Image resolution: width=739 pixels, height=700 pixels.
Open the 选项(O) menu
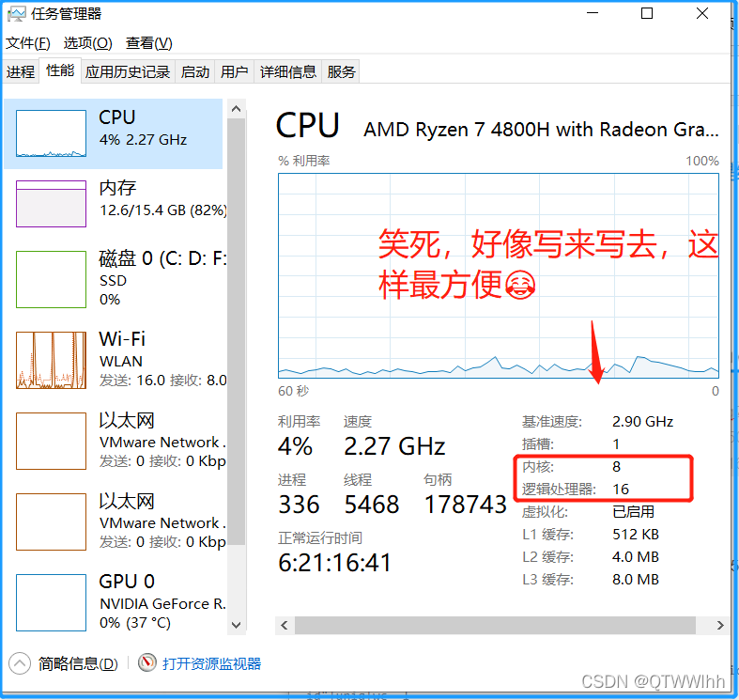coord(87,43)
